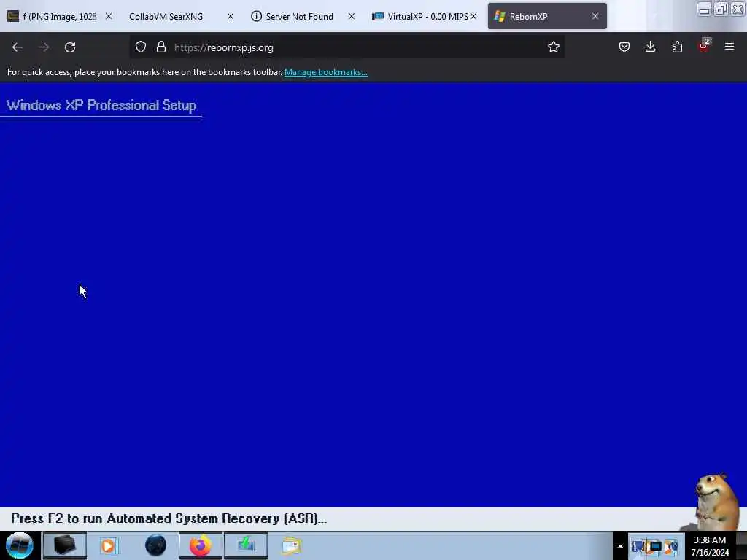Close the PNG Image tab
Viewport: 747px width, 560px height.
[109, 16]
